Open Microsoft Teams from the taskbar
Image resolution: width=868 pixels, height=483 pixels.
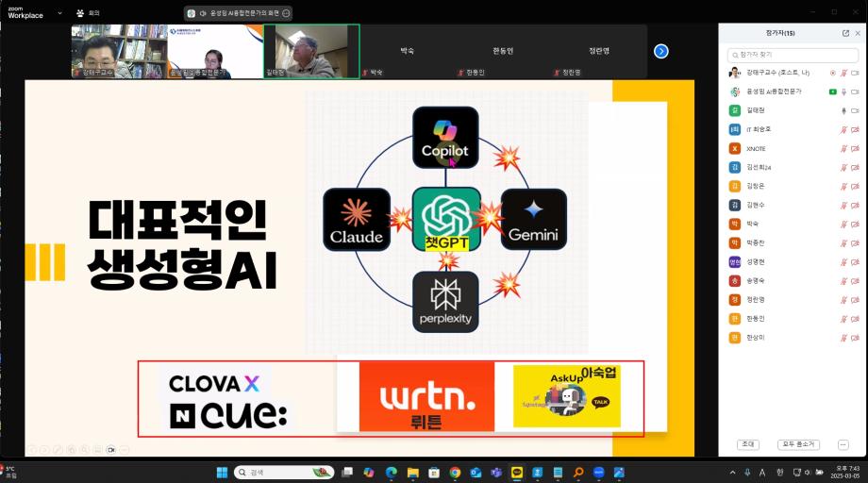click(x=496, y=473)
